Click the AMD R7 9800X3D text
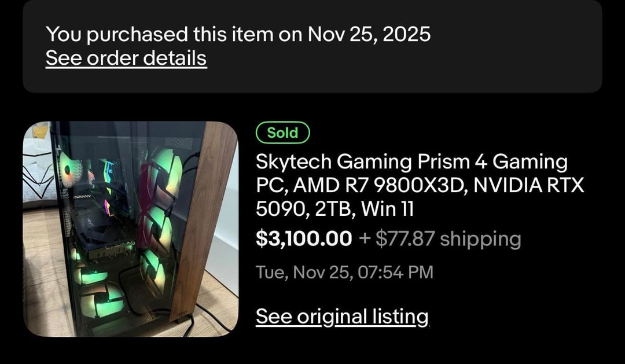 pos(362,186)
